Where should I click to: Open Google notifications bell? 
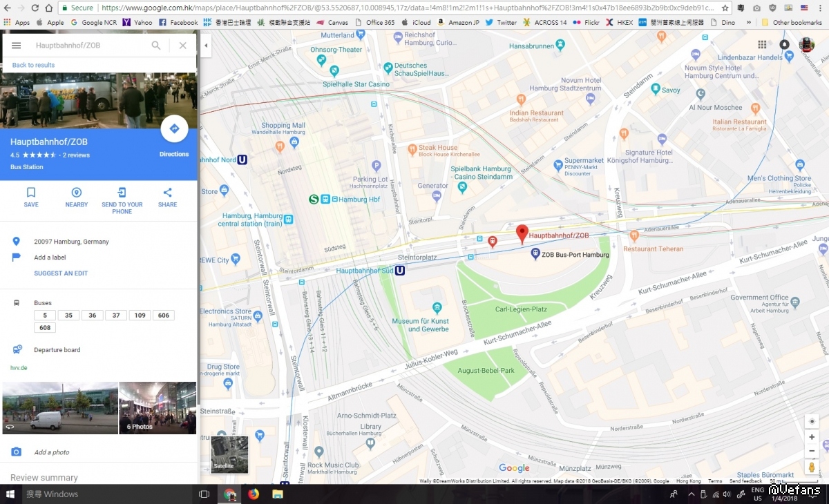784,45
